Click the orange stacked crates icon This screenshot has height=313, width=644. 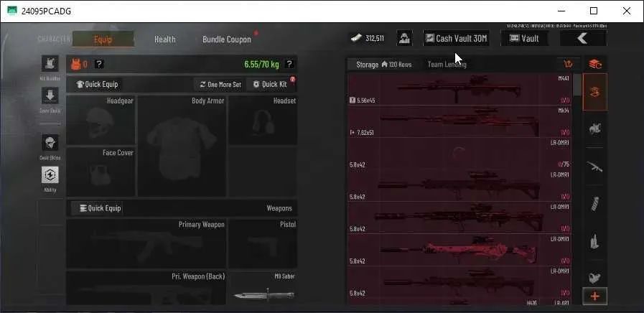point(594,64)
